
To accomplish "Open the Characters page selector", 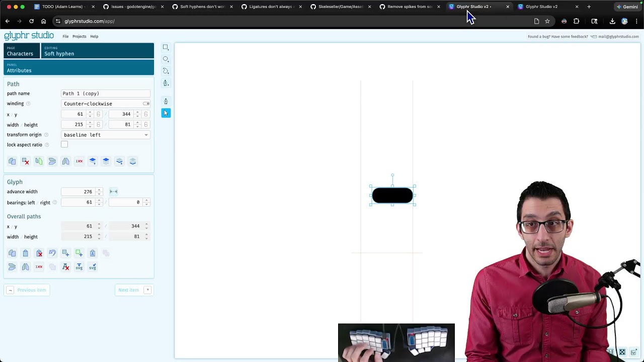I will click(x=21, y=51).
